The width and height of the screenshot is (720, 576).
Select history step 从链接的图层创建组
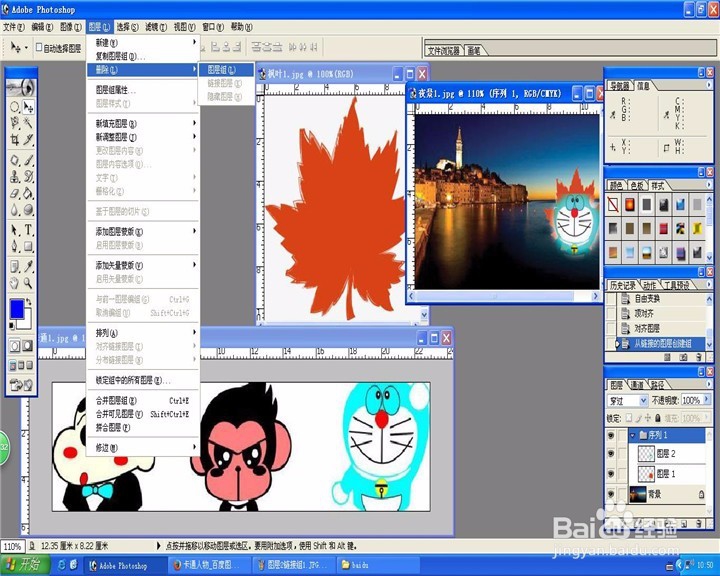click(x=661, y=344)
